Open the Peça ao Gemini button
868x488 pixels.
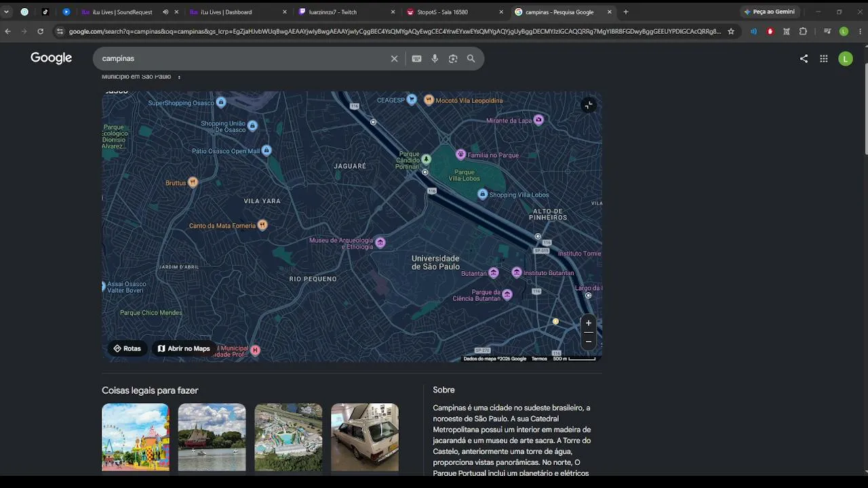click(769, 12)
